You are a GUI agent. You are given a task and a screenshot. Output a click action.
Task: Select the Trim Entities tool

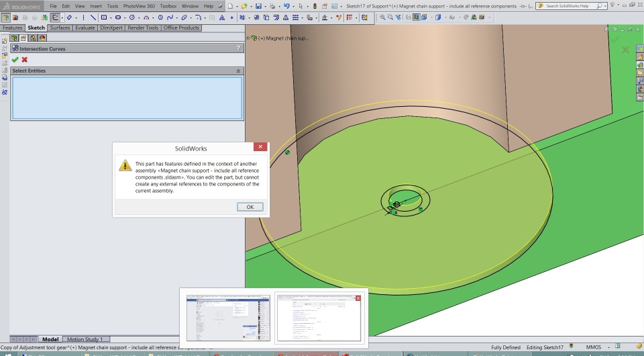pyautogui.click(x=243, y=17)
